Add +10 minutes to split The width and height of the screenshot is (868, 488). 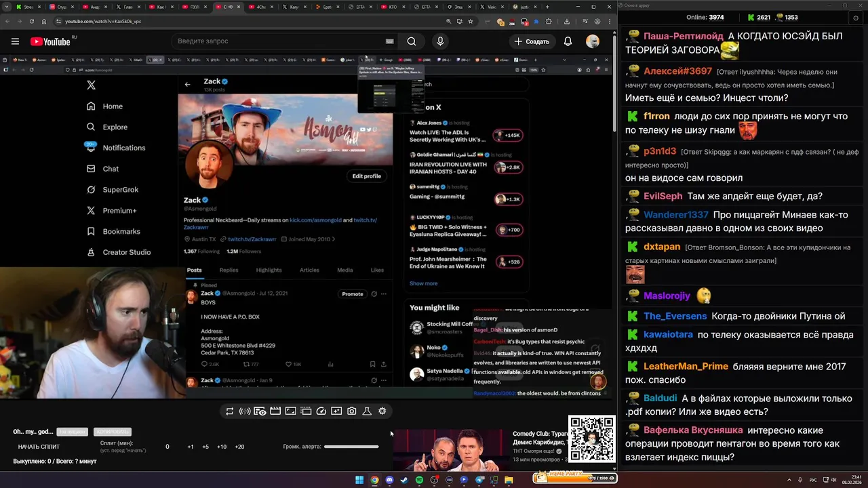(x=222, y=447)
